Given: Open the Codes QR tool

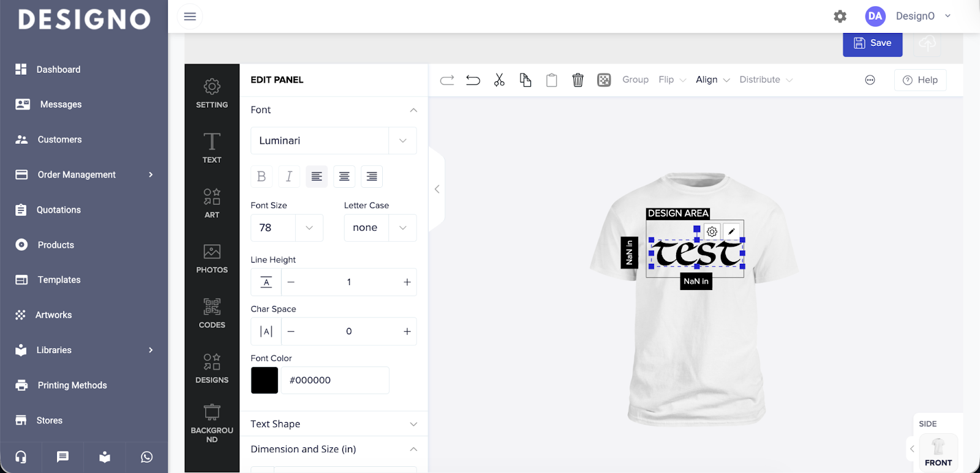Looking at the screenshot, I should coord(212,313).
